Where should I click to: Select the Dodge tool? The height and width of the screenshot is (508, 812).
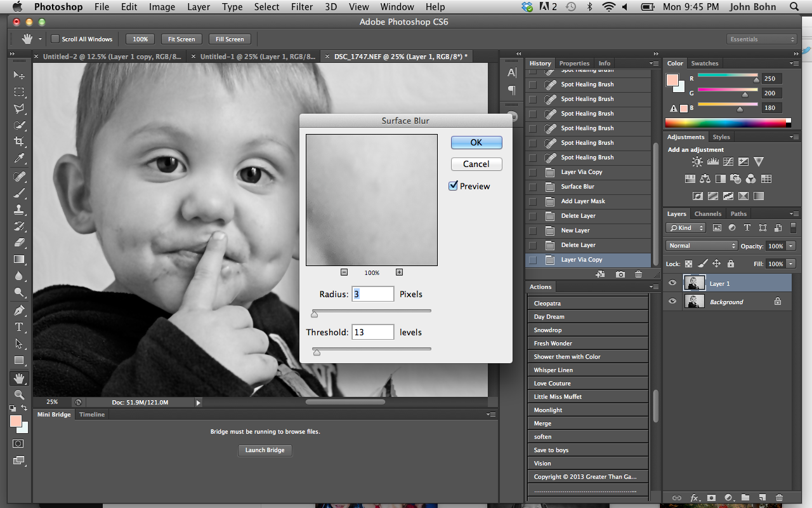click(19, 293)
